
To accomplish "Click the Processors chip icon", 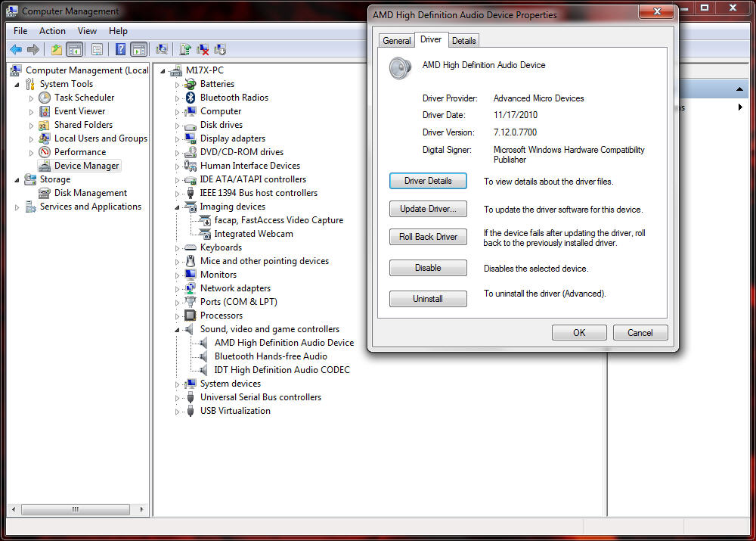I will [x=191, y=315].
